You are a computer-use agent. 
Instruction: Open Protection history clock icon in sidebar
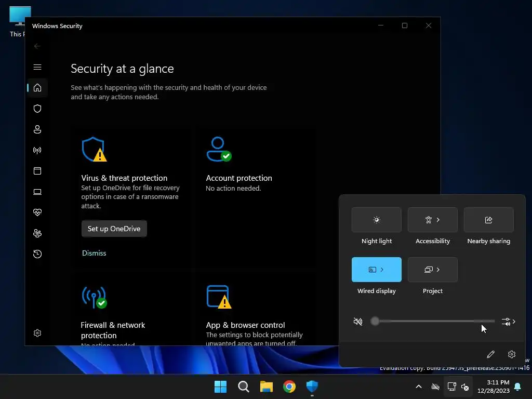coord(37,254)
